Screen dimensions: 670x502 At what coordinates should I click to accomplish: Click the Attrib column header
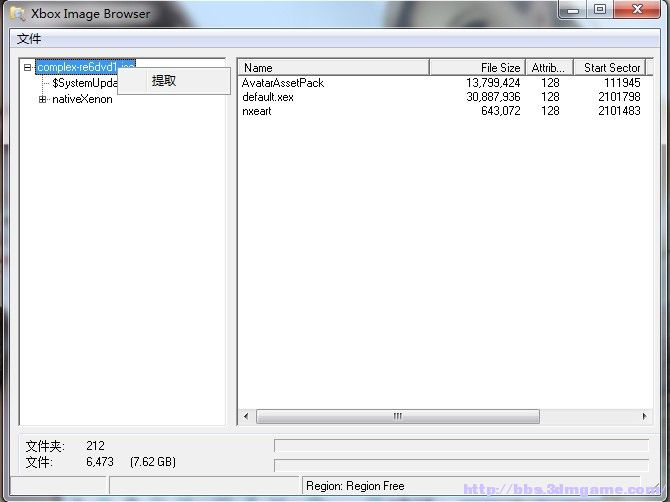[x=548, y=68]
